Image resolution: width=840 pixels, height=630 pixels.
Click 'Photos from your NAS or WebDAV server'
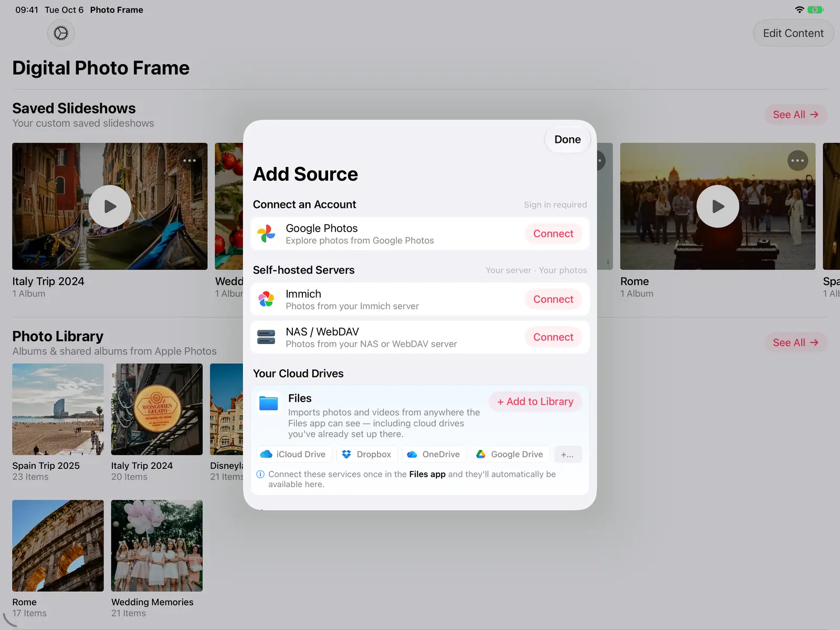371,344
